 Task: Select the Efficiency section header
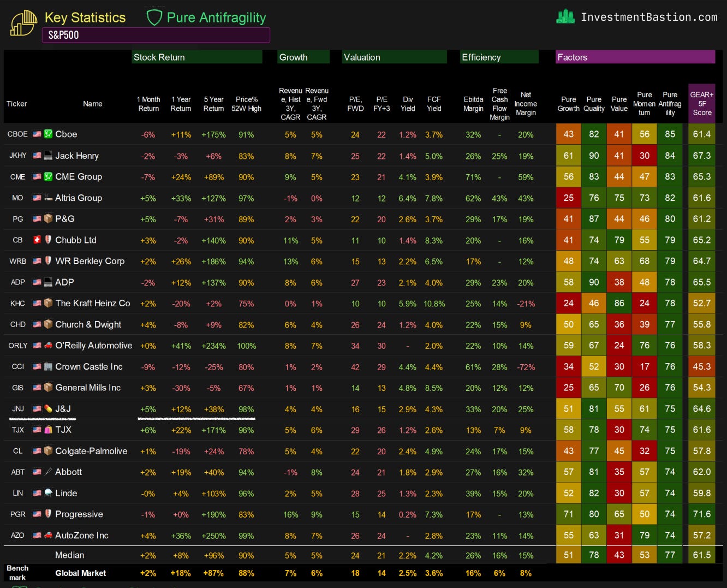point(499,57)
